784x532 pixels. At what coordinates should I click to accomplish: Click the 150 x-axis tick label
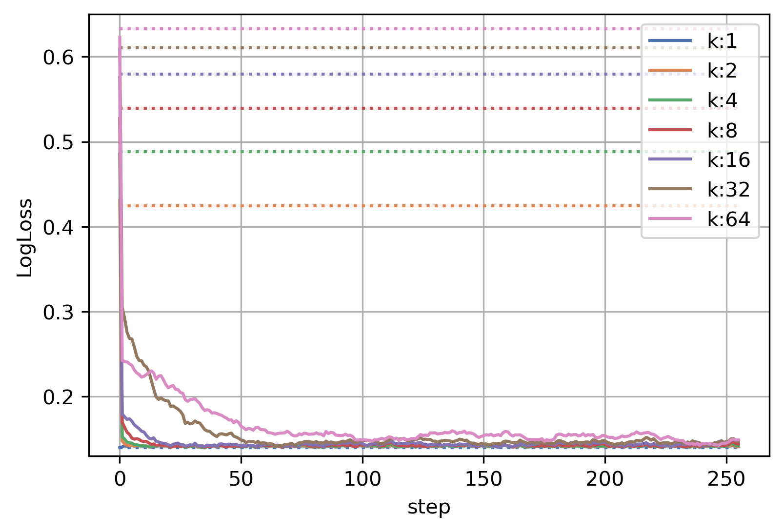[483, 479]
